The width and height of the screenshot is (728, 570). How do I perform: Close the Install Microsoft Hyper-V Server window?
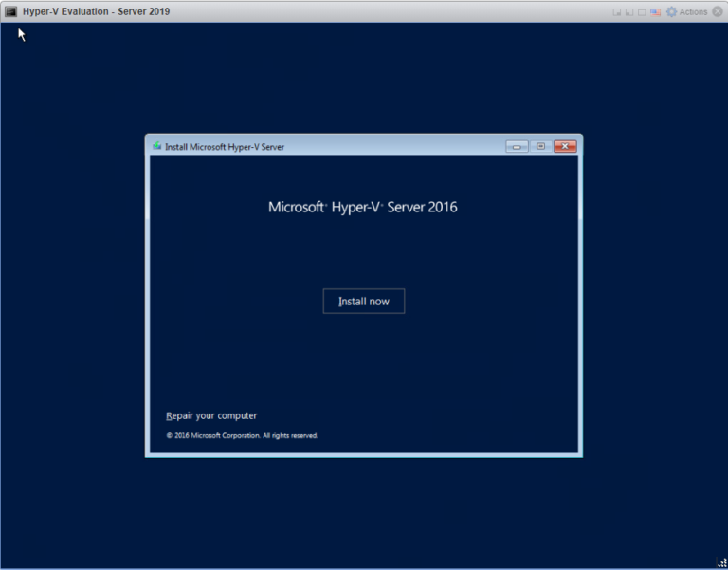[565, 146]
